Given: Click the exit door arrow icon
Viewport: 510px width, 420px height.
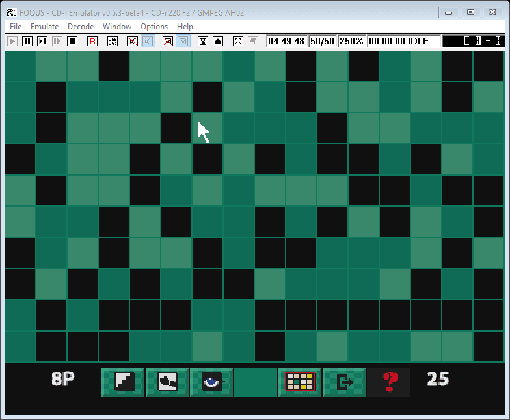Looking at the screenshot, I should pos(344,382).
